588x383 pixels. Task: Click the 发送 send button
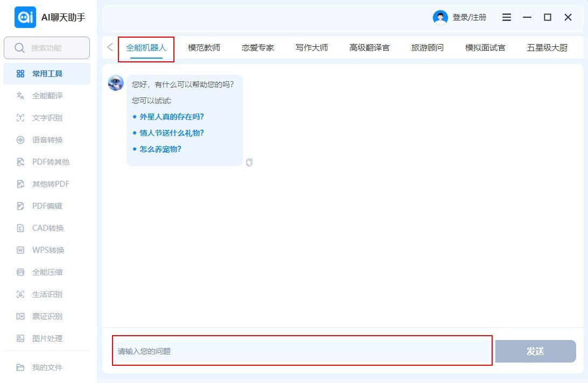(x=535, y=351)
